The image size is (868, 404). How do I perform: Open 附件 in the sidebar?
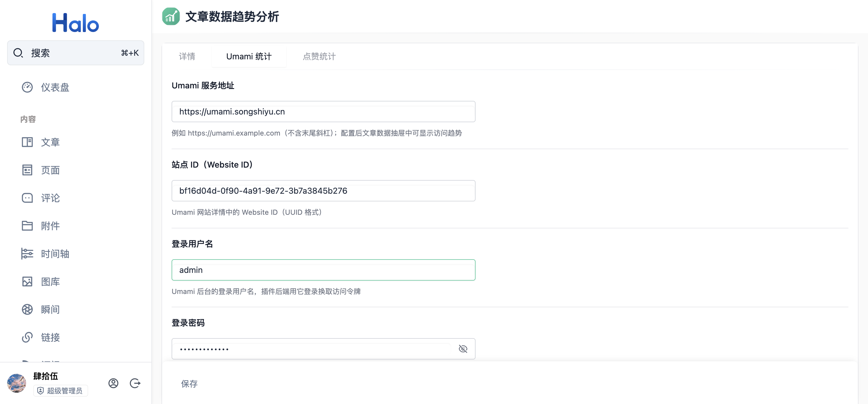50,226
